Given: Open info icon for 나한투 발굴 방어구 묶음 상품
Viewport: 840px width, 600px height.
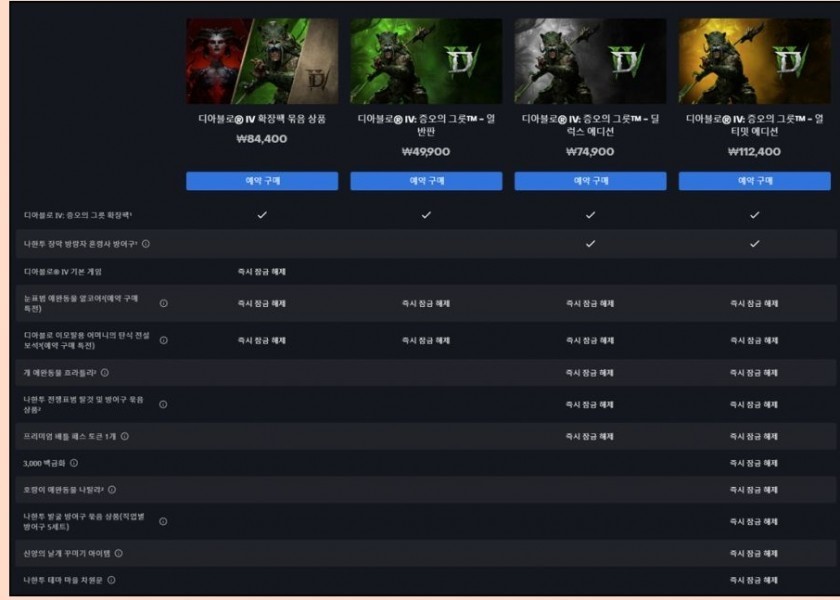Looking at the screenshot, I should [x=163, y=521].
